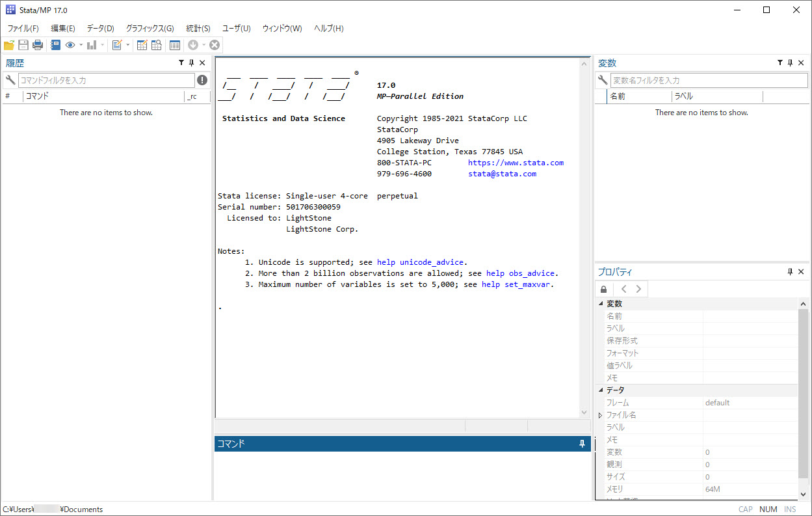Open the ヘルプ(H) menu
The width and height of the screenshot is (812, 516).
(329, 29)
